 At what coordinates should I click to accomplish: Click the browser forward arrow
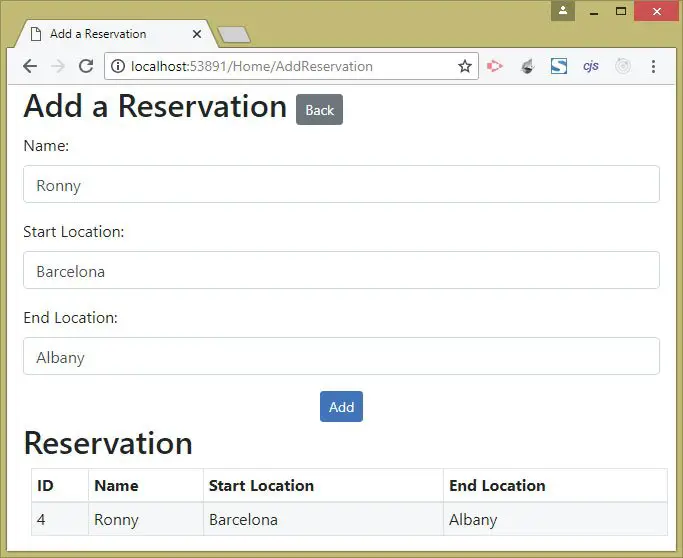(x=57, y=66)
